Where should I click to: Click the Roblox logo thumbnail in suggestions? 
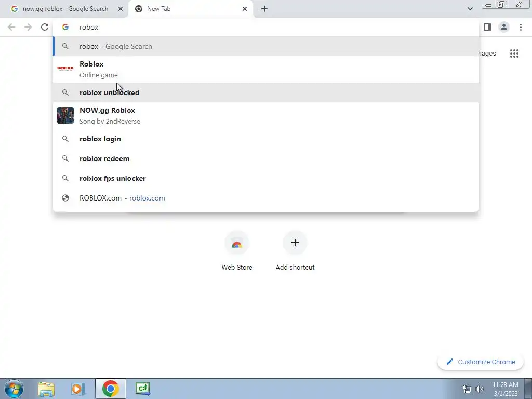click(x=65, y=68)
